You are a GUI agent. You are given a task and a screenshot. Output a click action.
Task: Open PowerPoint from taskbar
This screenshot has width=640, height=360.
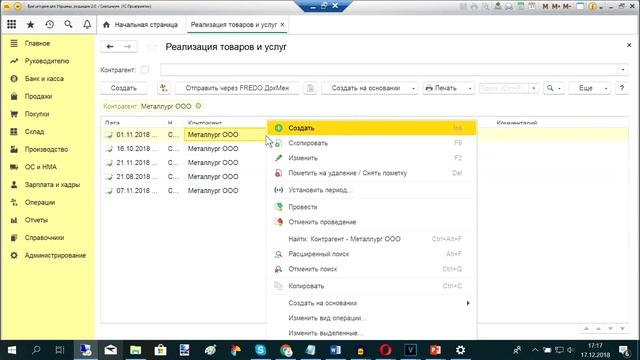[x=435, y=350]
